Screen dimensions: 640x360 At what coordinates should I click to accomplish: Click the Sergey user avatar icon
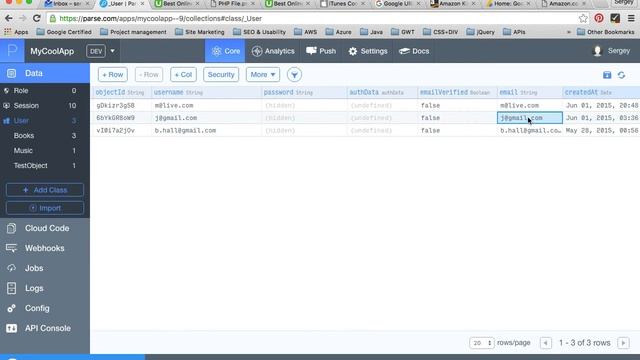pyautogui.click(x=598, y=51)
